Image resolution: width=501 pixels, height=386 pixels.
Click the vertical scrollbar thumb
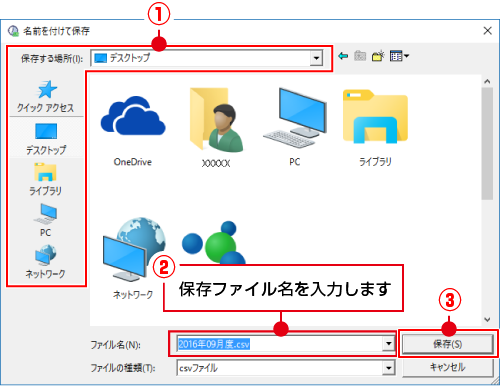(487, 144)
